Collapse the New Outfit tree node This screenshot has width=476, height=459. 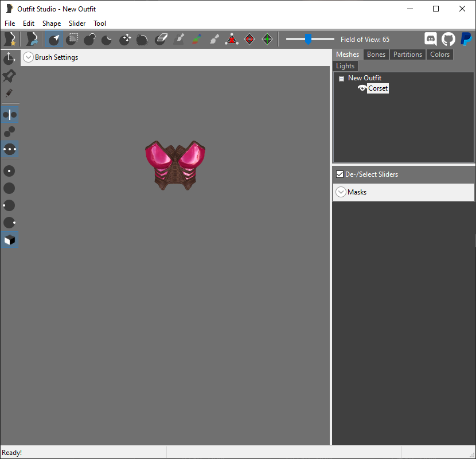[x=342, y=79]
